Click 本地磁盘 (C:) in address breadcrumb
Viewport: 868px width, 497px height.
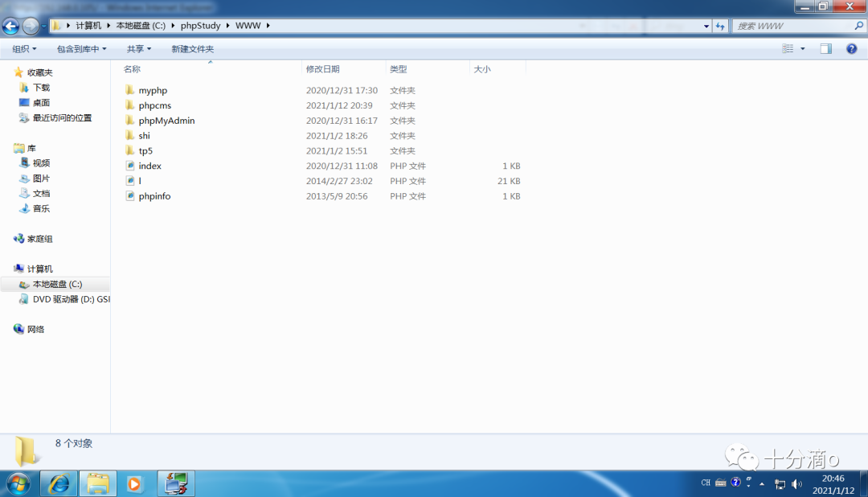tap(141, 26)
